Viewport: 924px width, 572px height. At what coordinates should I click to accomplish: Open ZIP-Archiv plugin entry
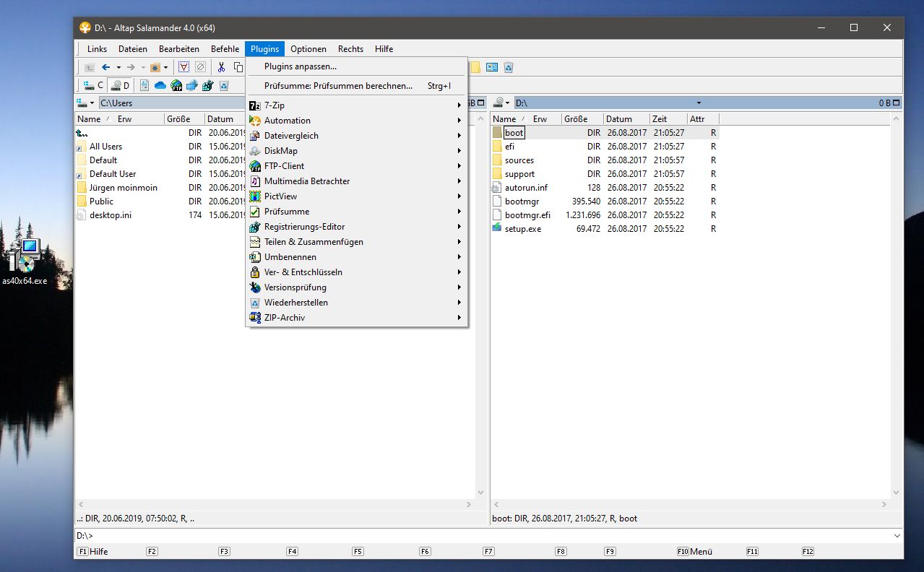coord(357,318)
